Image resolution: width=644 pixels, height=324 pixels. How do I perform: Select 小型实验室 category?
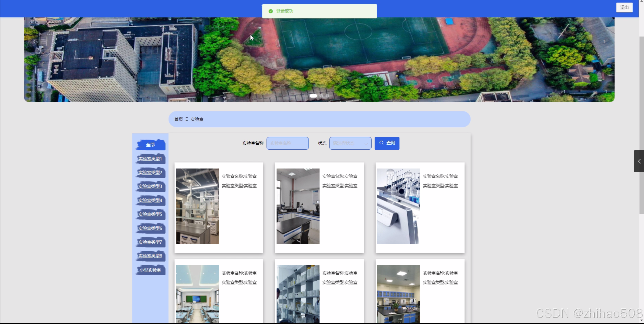(x=150, y=270)
